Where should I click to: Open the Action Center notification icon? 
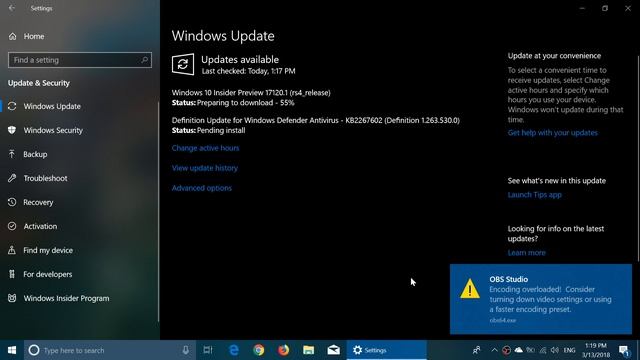[624, 350]
